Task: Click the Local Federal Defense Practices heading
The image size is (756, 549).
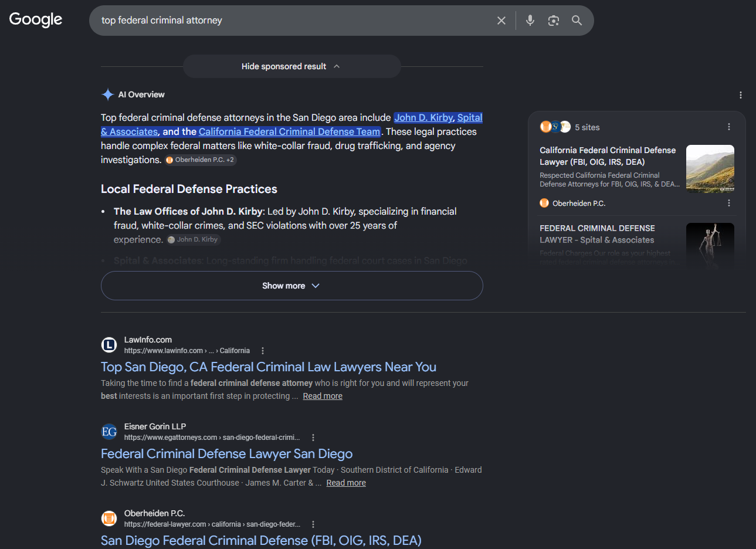Action: coord(189,189)
